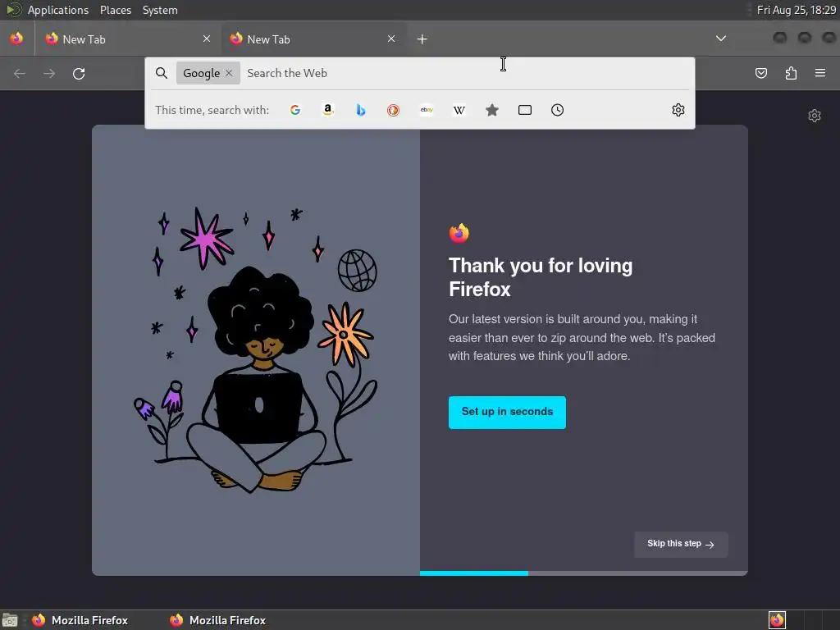840x630 pixels.
Task: Close the second New Tab
Action: coord(391,39)
